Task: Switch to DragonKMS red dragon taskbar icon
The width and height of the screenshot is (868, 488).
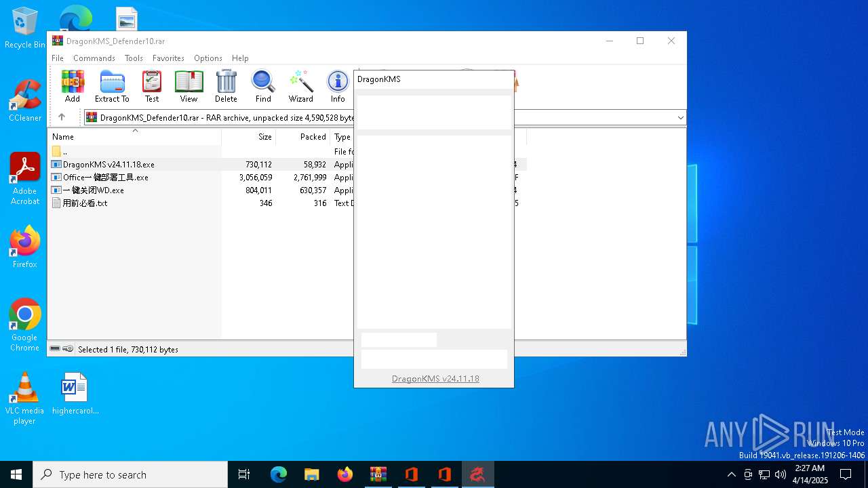Action: (x=478, y=474)
